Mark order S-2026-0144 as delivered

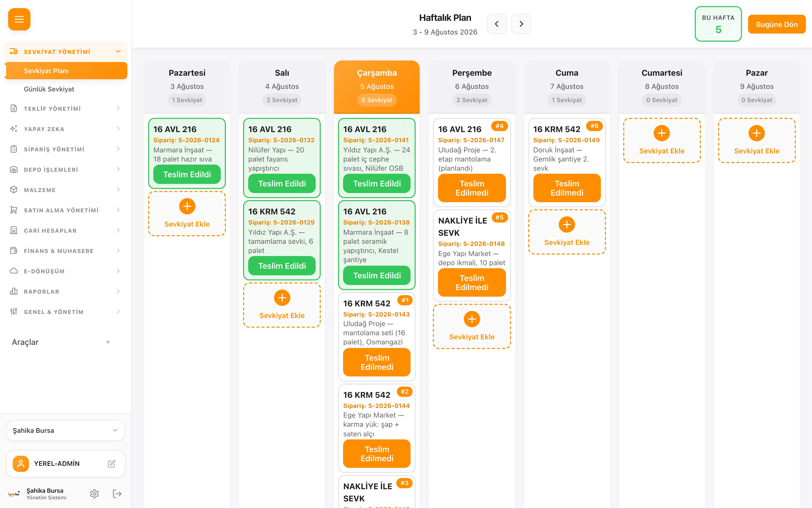377,454
